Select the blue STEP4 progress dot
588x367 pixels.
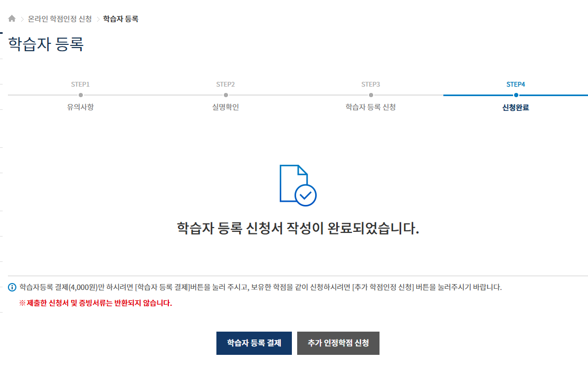[x=517, y=96]
